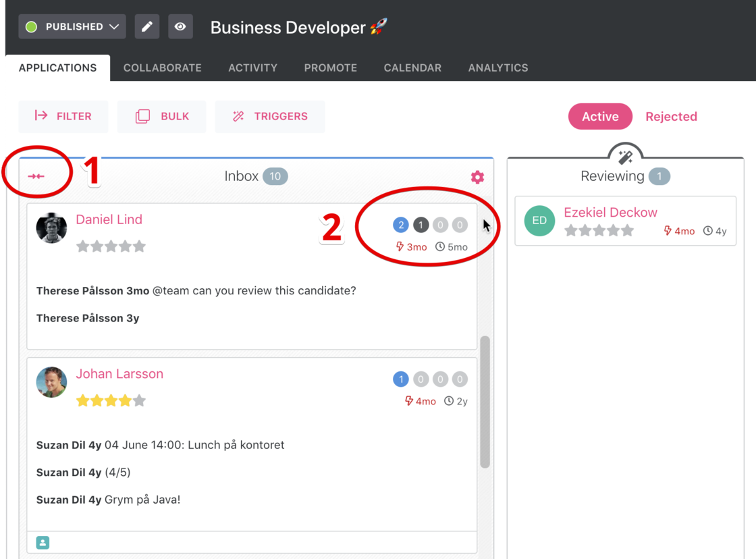
Task: Show Active applications
Action: click(x=600, y=116)
